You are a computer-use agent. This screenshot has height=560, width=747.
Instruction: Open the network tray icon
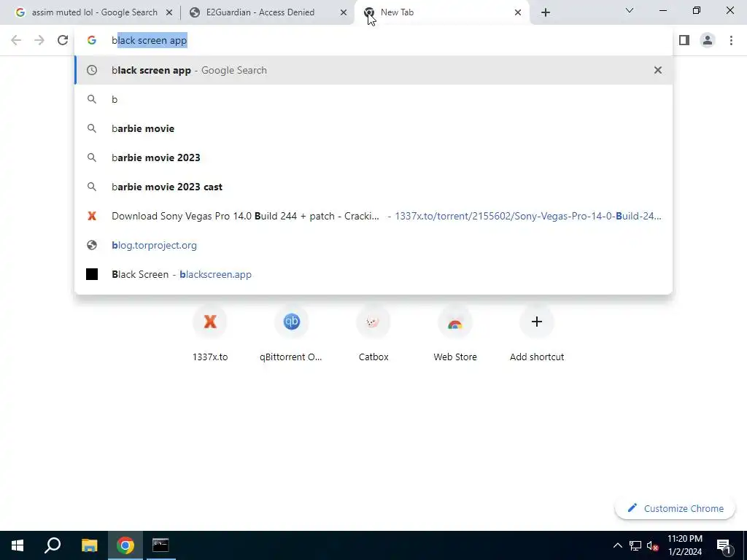[635, 545]
